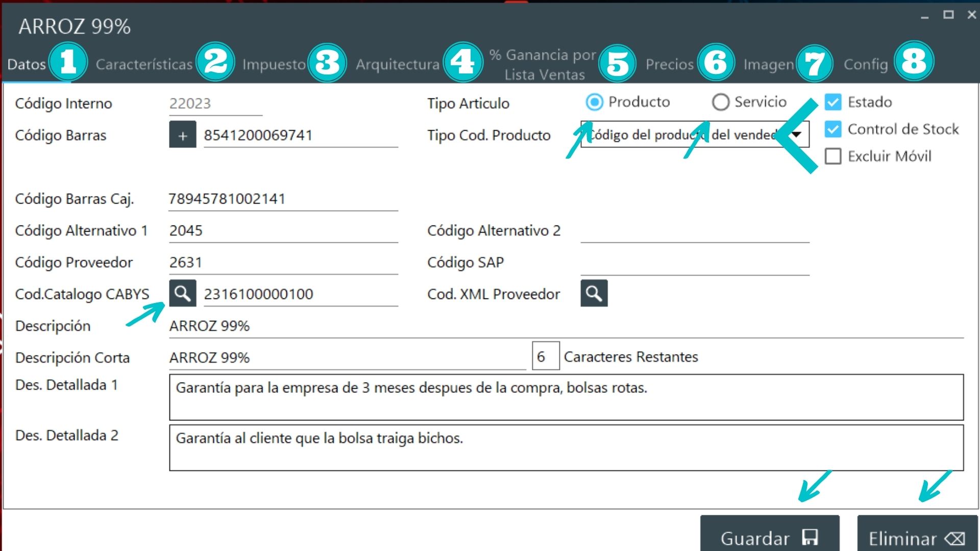Click the CABYS catalog search magnifier icon

point(182,293)
